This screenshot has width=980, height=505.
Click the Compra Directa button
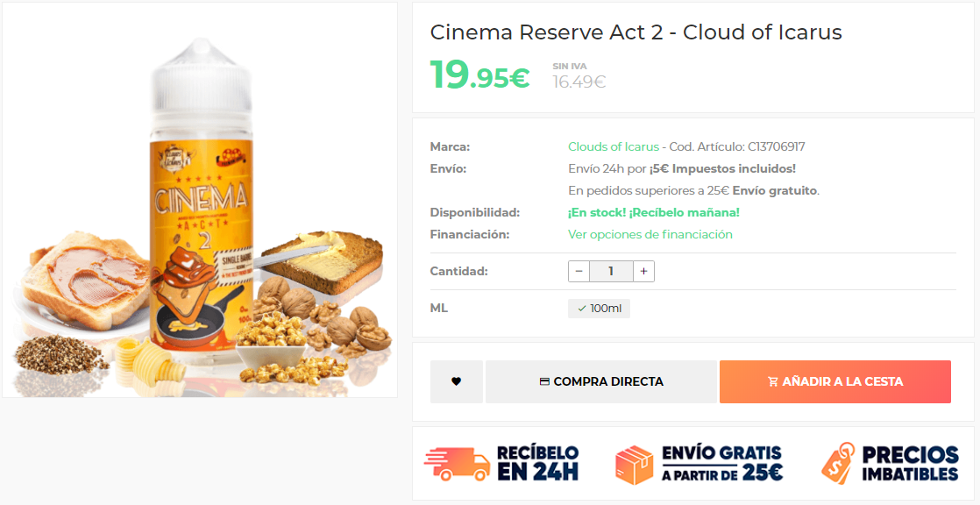[601, 381]
